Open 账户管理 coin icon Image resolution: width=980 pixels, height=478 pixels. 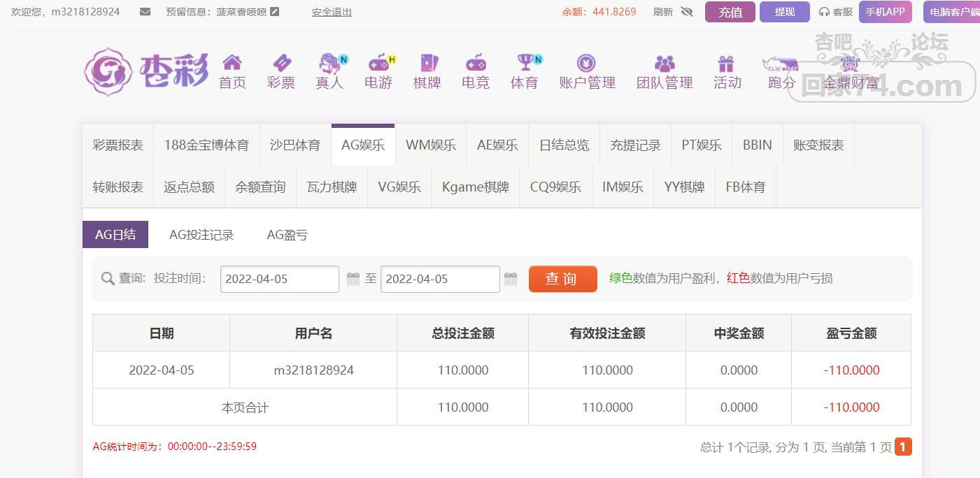point(586,63)
